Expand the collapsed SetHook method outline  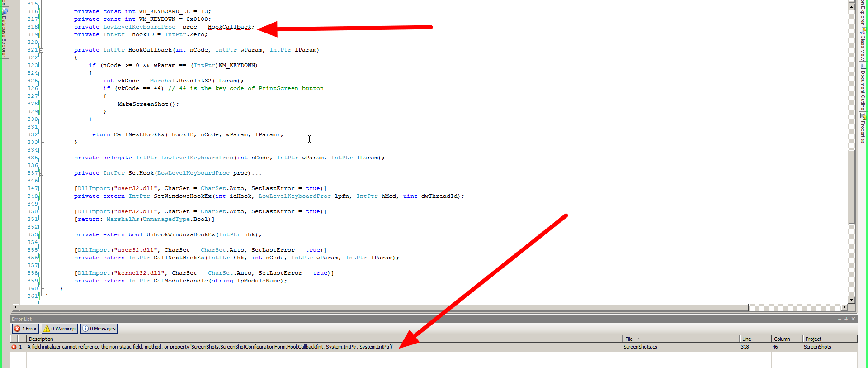(41, 173)
